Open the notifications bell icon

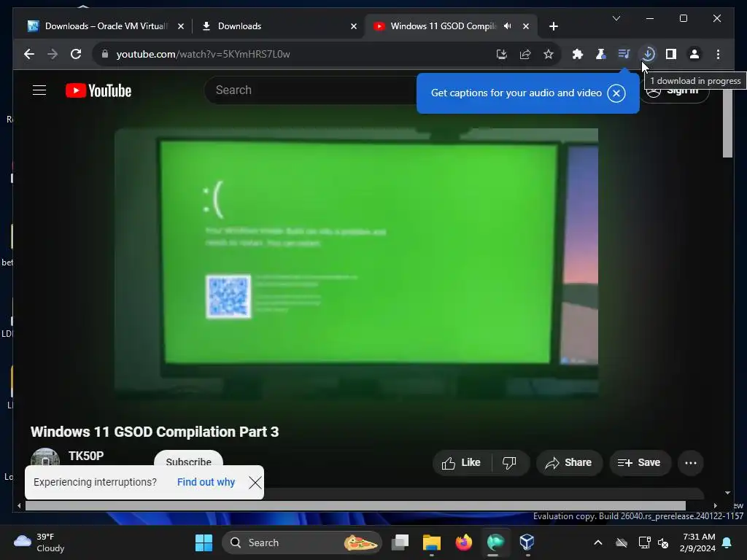(x=727, y=542)
